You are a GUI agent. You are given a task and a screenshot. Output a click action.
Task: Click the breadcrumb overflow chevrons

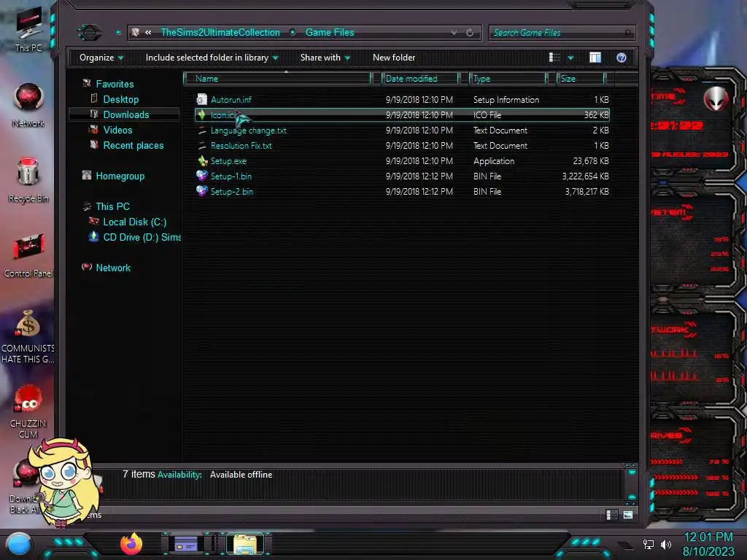(148, 32)
